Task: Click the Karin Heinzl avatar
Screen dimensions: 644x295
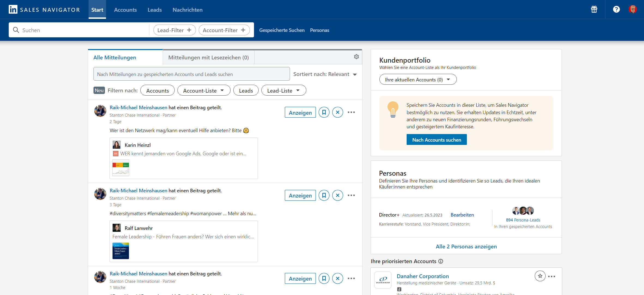Action: [x=117, y=145]
